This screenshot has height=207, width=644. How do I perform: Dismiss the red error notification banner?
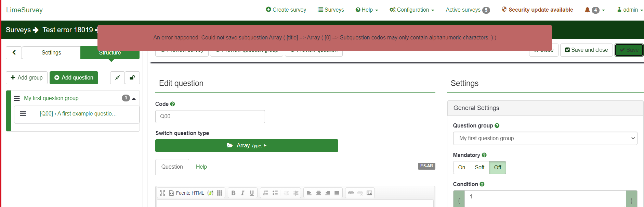tap(325, 38)
